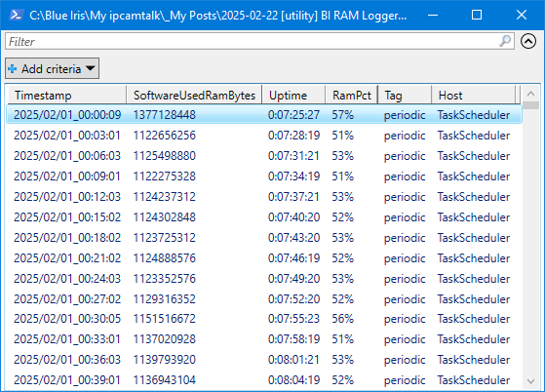
Task: Maximize the BI RAM Logger window
Action: (477, 15)
